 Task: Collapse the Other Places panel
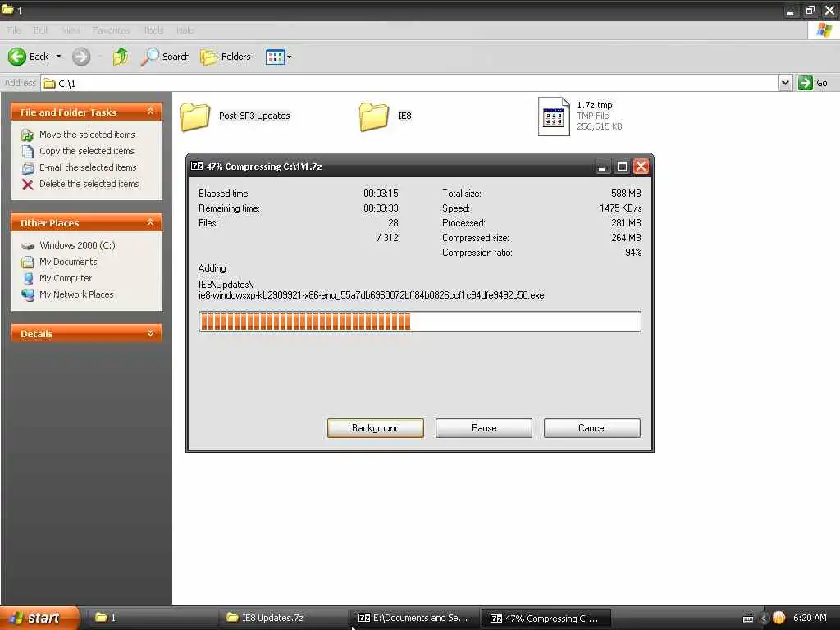pos(151,222)
